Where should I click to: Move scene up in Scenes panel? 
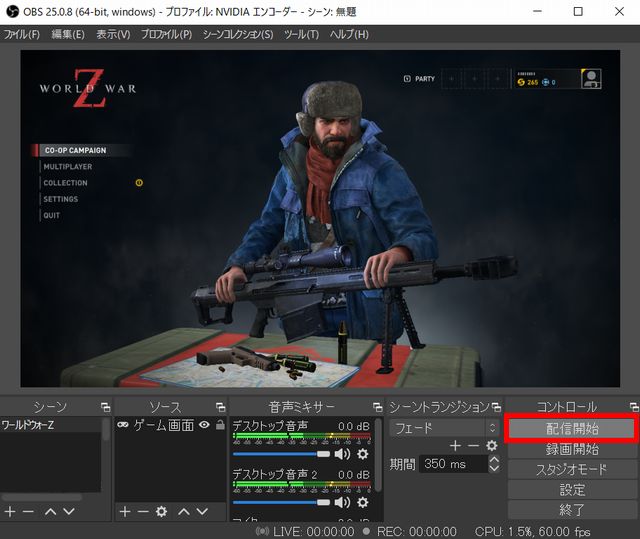51,511
